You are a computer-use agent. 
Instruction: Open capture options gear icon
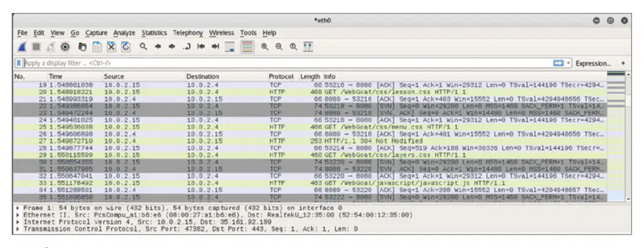coord(65,47)
